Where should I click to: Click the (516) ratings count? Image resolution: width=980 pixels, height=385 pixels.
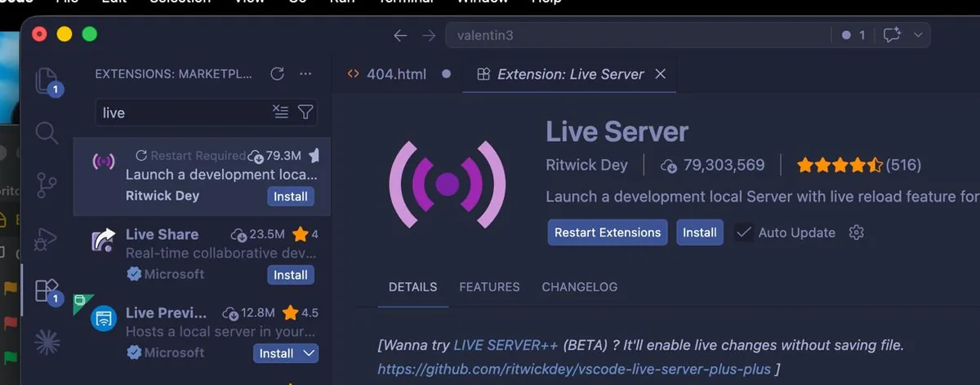click(x=903, y=165)
